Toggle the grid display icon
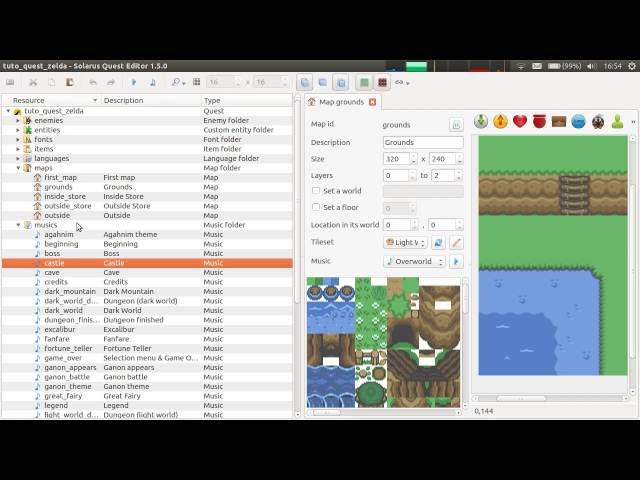 tap(197, 82)
